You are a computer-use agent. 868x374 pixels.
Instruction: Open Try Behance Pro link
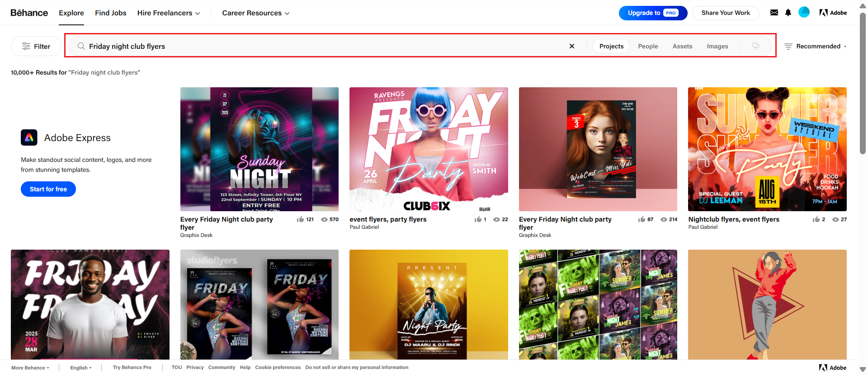click(x=132, y=368)
